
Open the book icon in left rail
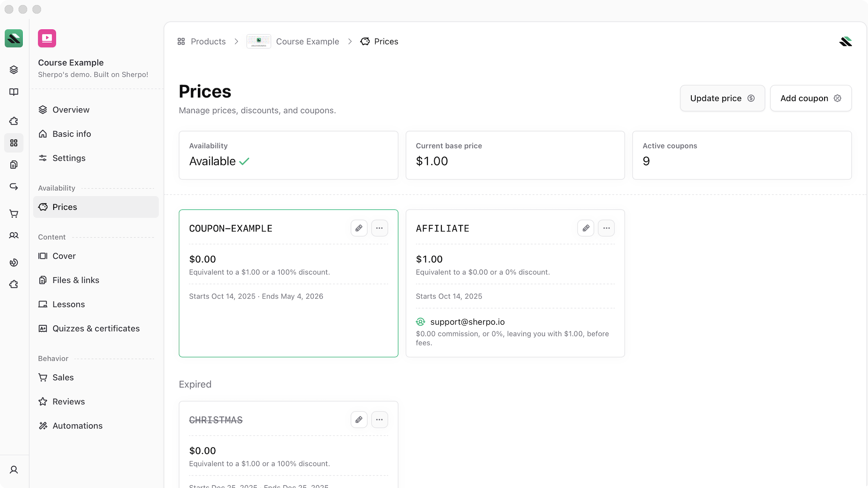click(14, 92)
